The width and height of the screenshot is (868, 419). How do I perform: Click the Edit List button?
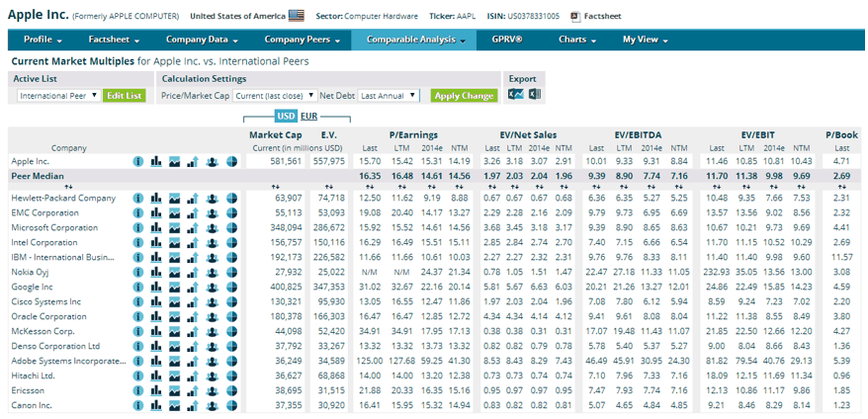pos(124,96)
